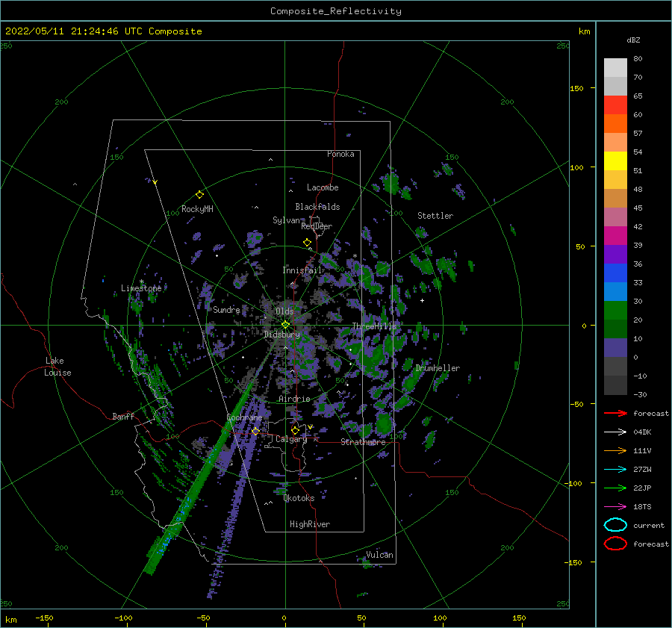Click the Airdrie label
The width and height of the screenshot is (672, 628).
click(x=294, y=399)
